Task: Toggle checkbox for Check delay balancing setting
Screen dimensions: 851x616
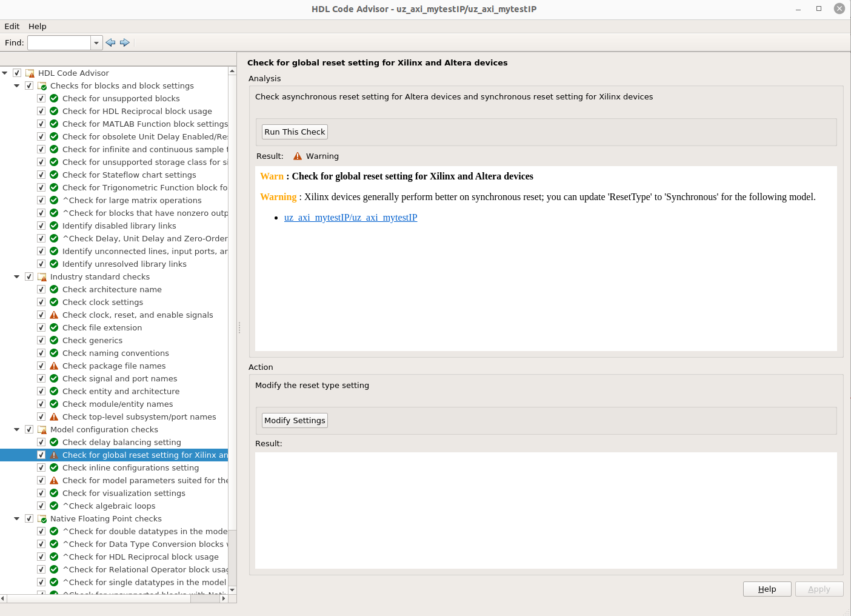Action: pos(41,443)
